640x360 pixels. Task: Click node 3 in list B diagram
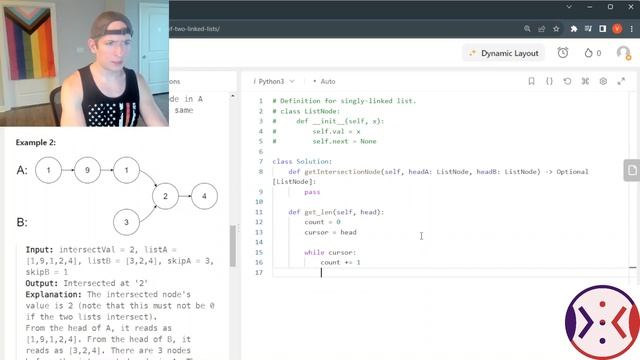126,222
